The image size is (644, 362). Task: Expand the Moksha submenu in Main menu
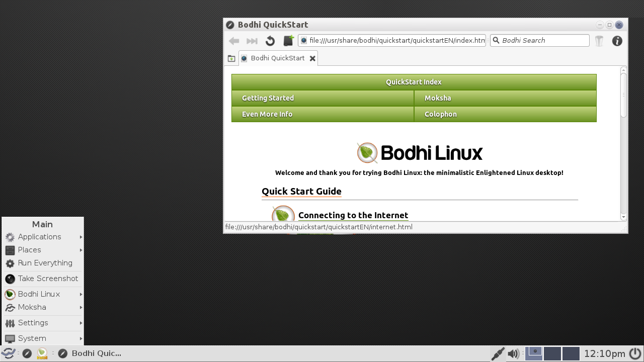coord(43,307)
